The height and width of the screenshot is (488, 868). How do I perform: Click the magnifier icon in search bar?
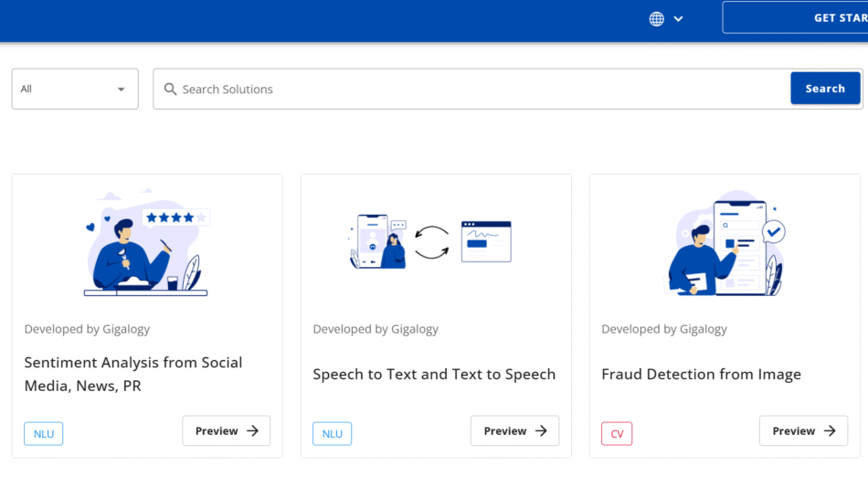pyautogui.click(x=170, y=89)
